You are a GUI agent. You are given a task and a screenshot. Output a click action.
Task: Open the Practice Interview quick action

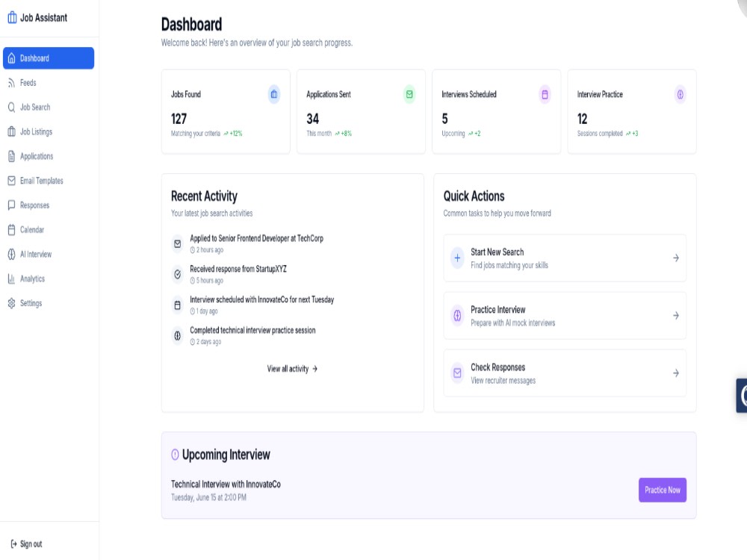(x=565, y=316)
